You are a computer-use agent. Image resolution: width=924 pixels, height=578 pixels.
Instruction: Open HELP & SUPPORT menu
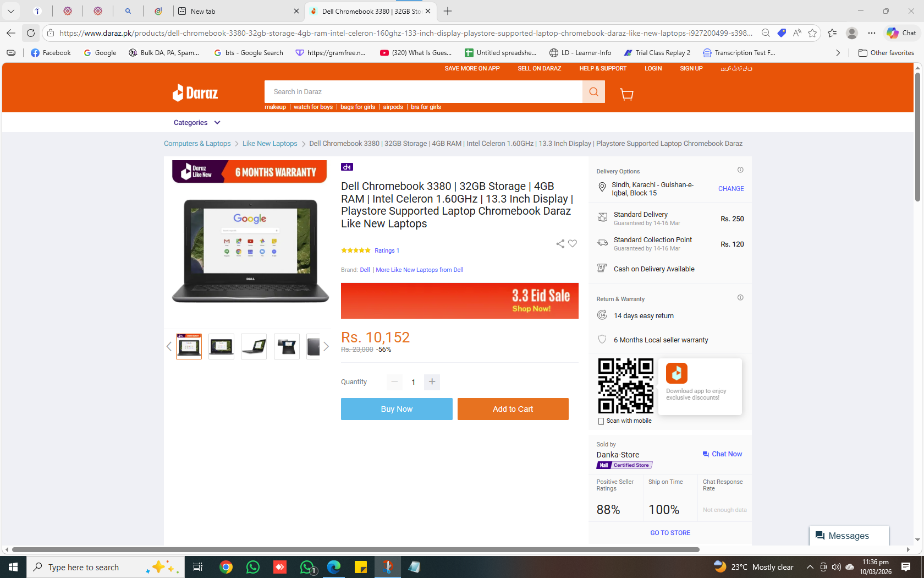coord(603,68)
